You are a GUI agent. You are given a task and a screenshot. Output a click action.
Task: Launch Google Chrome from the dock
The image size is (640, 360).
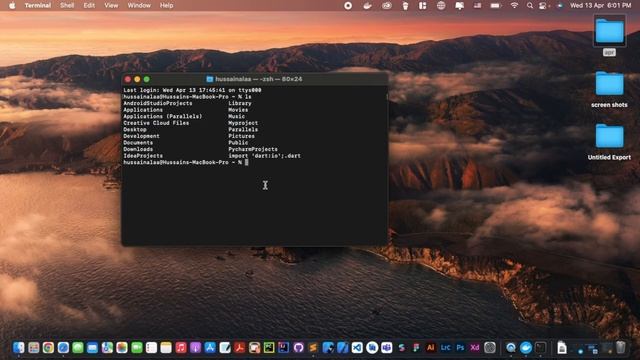click(48, 348)
